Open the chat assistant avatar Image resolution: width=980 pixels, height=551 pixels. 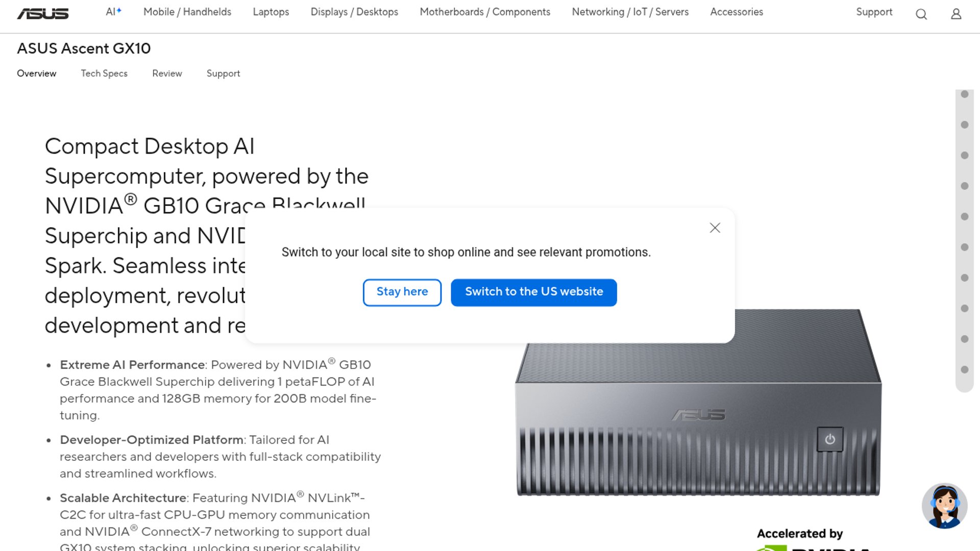pyautogui.click(x=944, y=506)
